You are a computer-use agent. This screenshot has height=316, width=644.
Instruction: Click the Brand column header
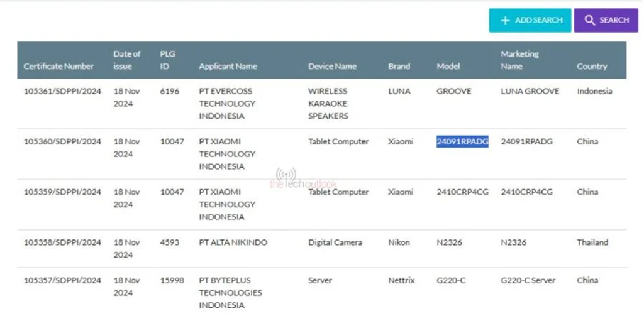399,66
